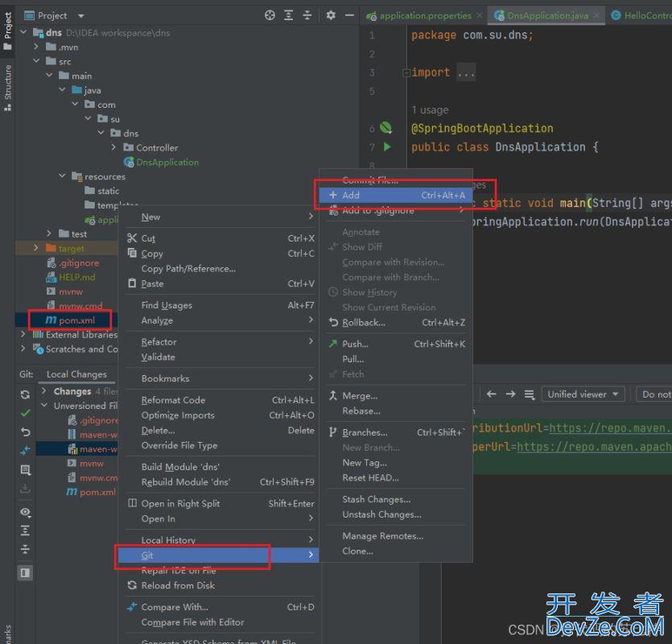The image size is (672, 644).
Task: Choose Rollback... in Git submenu
Action: 397,323
